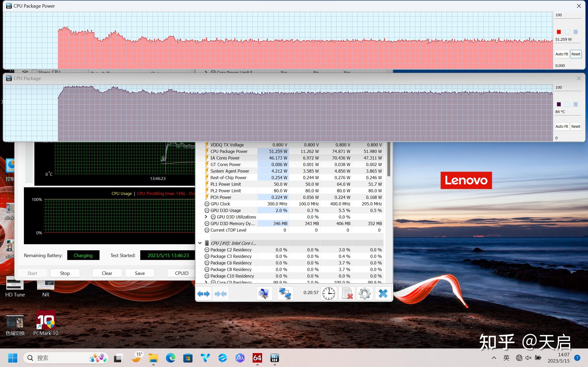Viewport: 588px width, 367px height.
Task: Click the collapse columns inward-arrows icon
Action: click(220, 294)
